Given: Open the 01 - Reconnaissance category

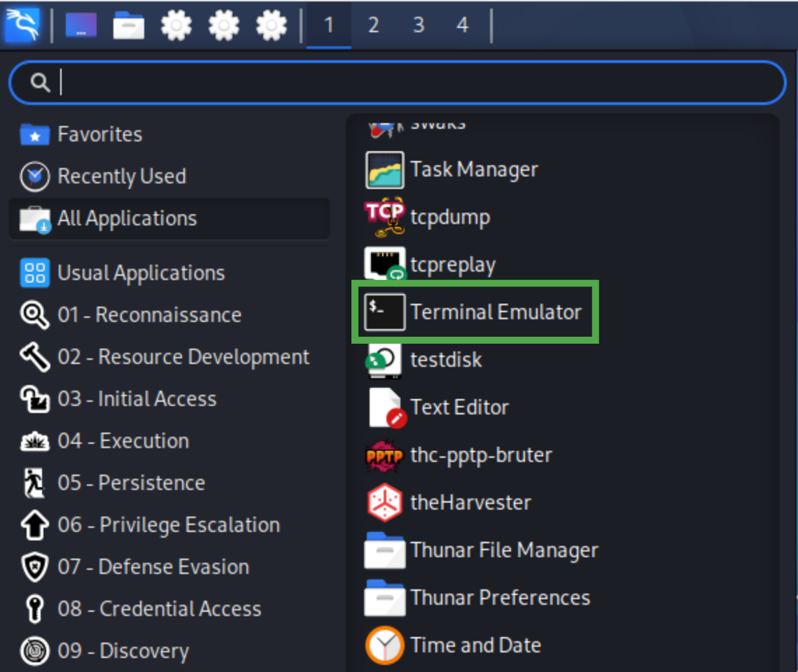Looking at the screenshot, I should 169,315.
